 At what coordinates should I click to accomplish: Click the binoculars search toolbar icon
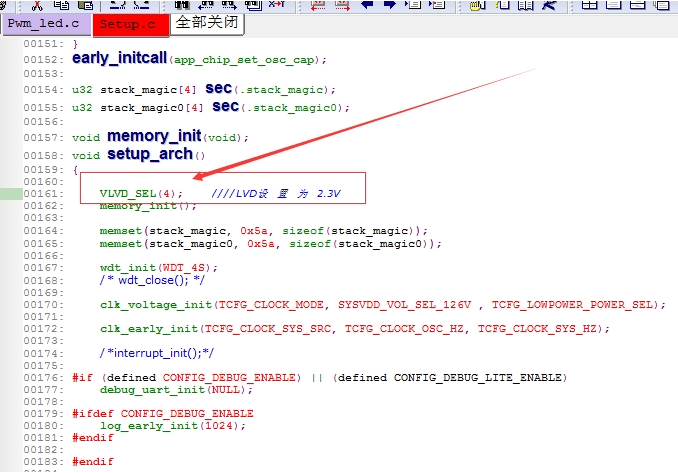182,5
